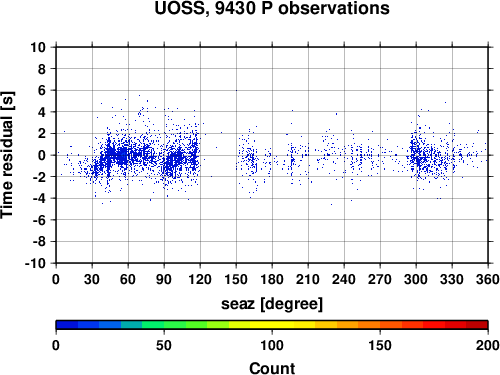Viewport: 500px width, 375px height.
Task: Click the 'seaz [degree]' axis label
Action: pyautogui.click(x=272, y=304)
